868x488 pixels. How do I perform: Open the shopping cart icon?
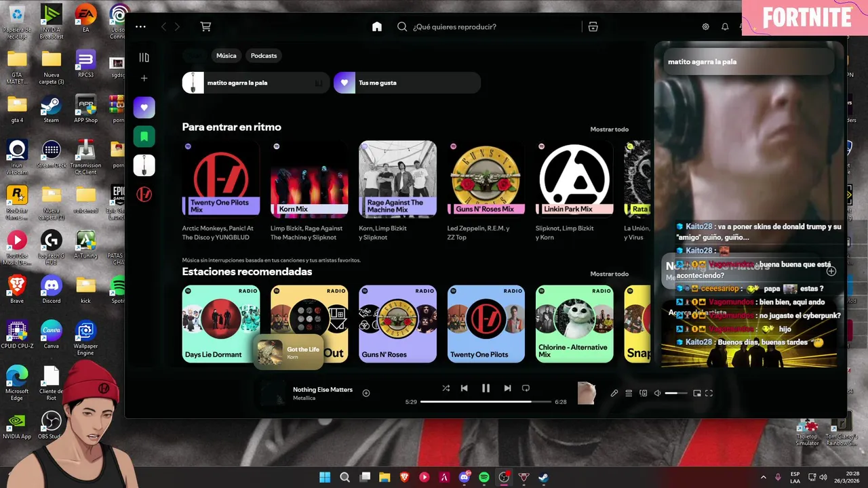[x=205, y=26]
